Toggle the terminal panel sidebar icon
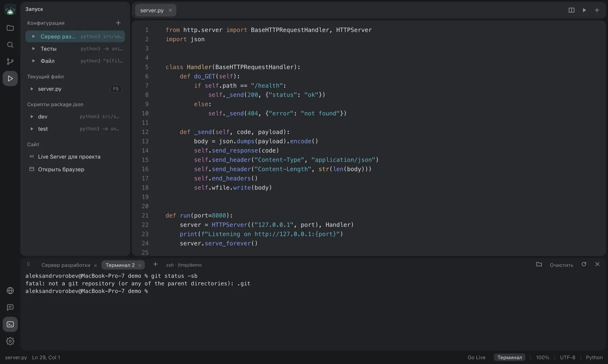This screenshot has width=608, height=364. tap(10, 324)
